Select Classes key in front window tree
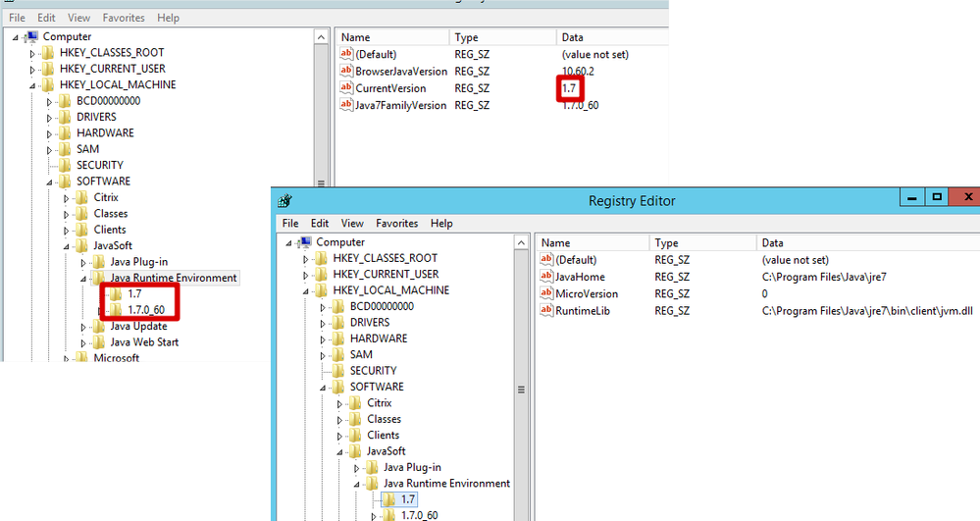This screenshot has width=980, height=521. click(384, 419)
